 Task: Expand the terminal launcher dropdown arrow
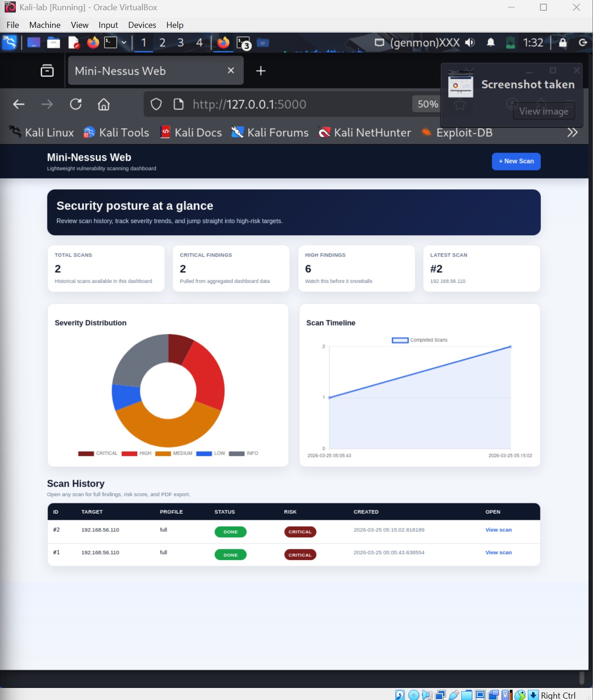(124, 43)
